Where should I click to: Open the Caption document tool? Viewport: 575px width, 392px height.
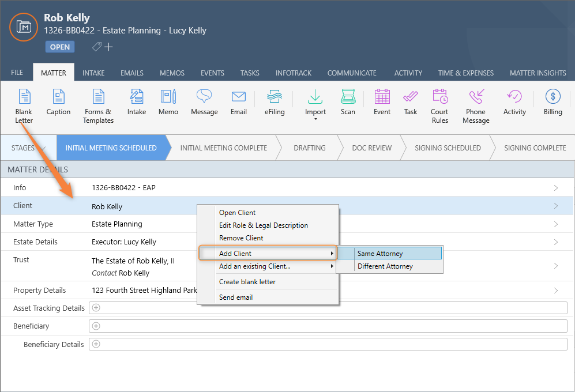pos(58,97)
